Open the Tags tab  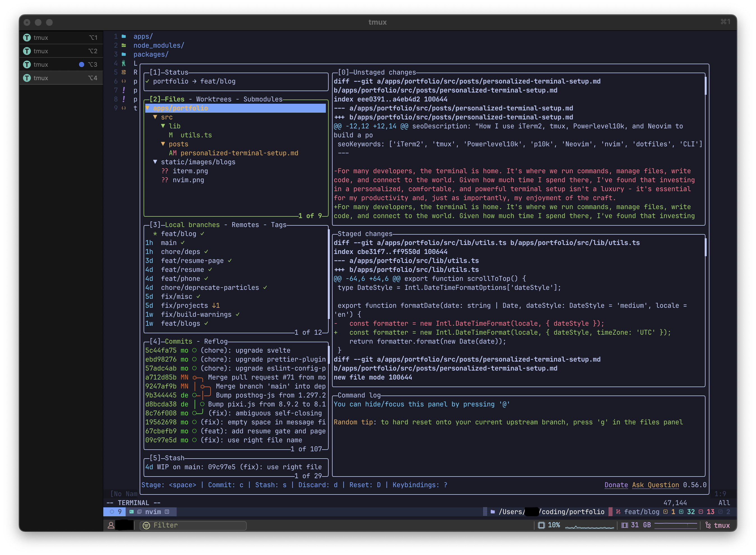278,225
